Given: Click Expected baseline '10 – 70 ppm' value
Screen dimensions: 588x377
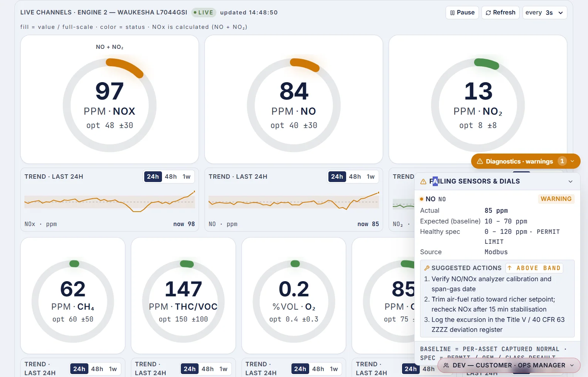Looking at the screenshot, I should point(506,221).
